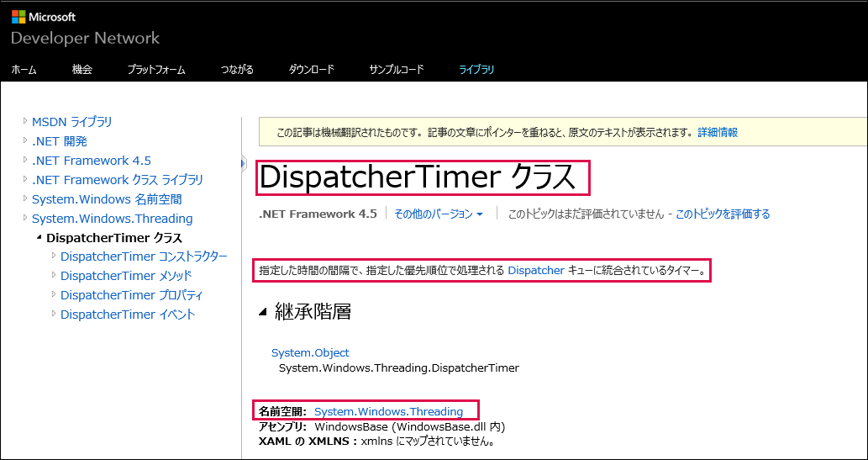Viewport: 868px width, 460px height.
Task: Expand DispatcherTimer プロパティ arrow
Action: pos(54,293)
